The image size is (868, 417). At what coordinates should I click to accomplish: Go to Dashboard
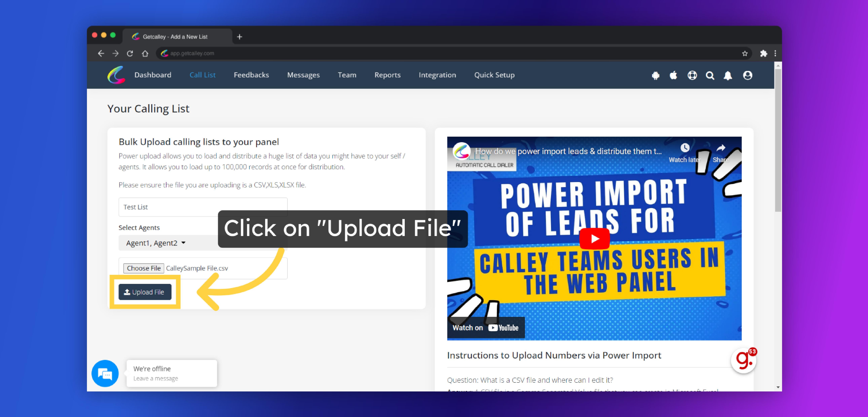[153, 75]
